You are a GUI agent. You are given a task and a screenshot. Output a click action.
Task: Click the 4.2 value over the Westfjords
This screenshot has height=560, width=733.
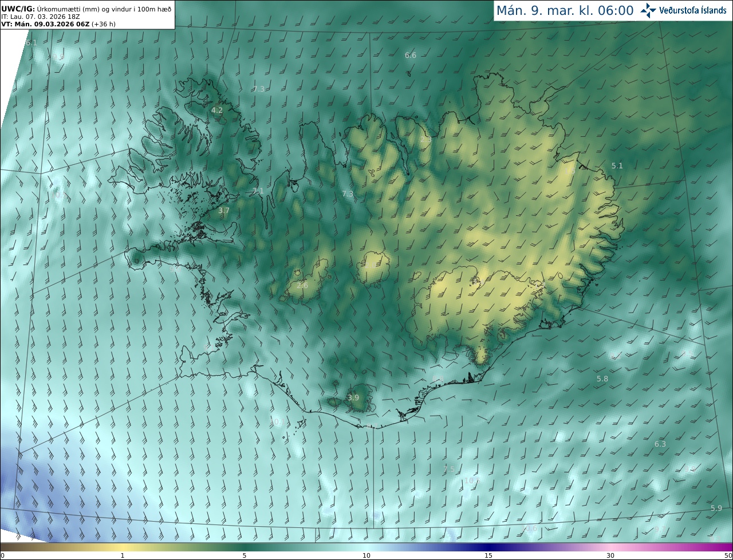(217, 110)
